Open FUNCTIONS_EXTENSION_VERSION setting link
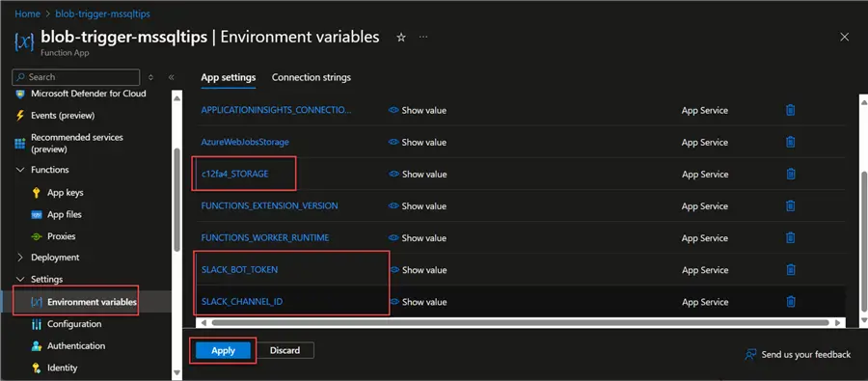 pyautogui.click(x=270, y=206)
